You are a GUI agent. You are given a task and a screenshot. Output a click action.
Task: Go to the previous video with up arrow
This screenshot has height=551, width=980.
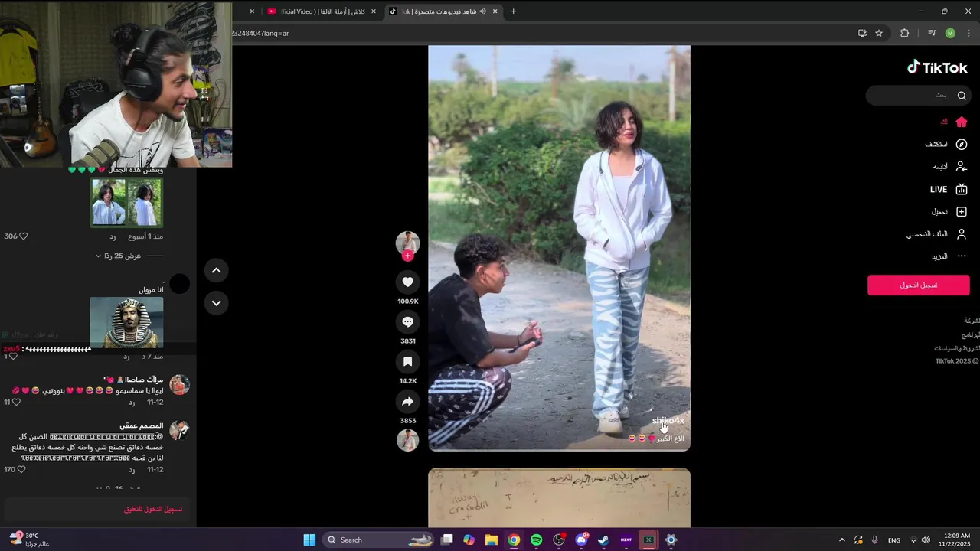(x=216, y=270)
